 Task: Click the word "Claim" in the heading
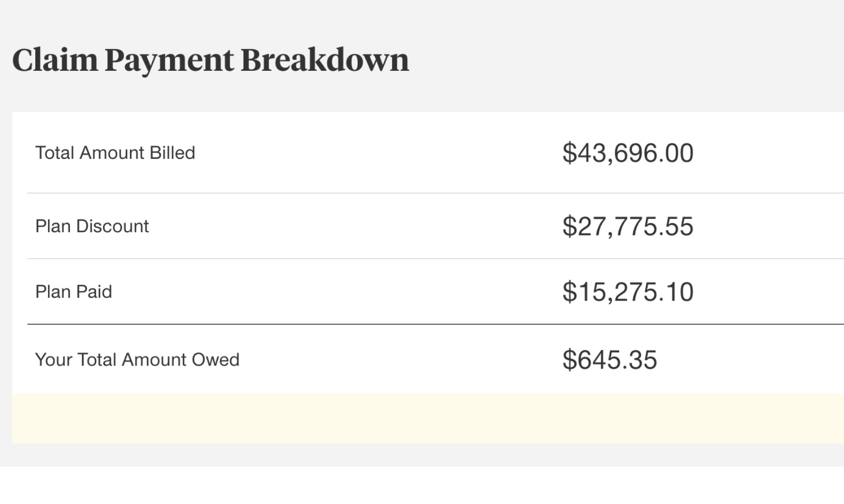(x=55, y=60)
